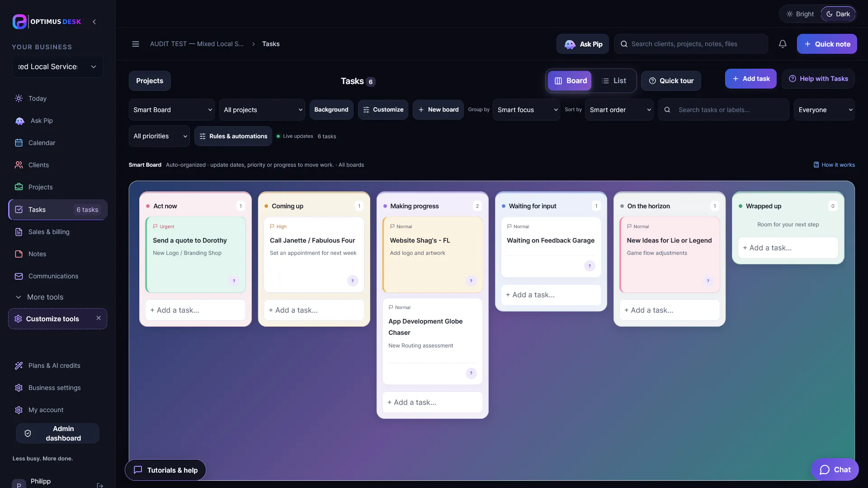Open the Smart order sort dropdown
This screenshot has height=488, width=868.
tap(619, 110)
